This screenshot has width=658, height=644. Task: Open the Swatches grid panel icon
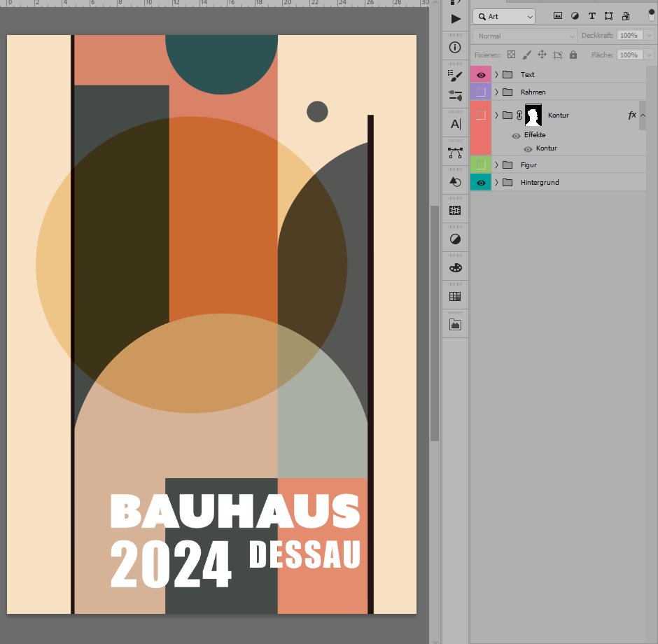(x=455, y=296)
